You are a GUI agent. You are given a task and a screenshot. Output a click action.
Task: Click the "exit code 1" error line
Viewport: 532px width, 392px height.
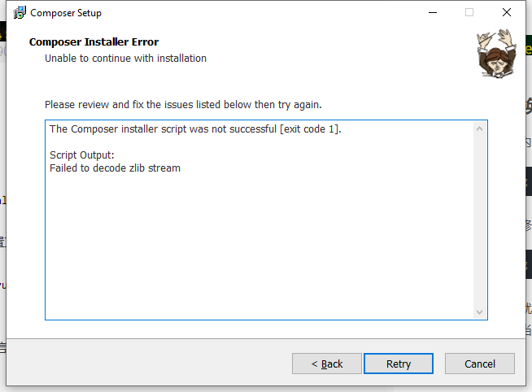coord(195,129)
